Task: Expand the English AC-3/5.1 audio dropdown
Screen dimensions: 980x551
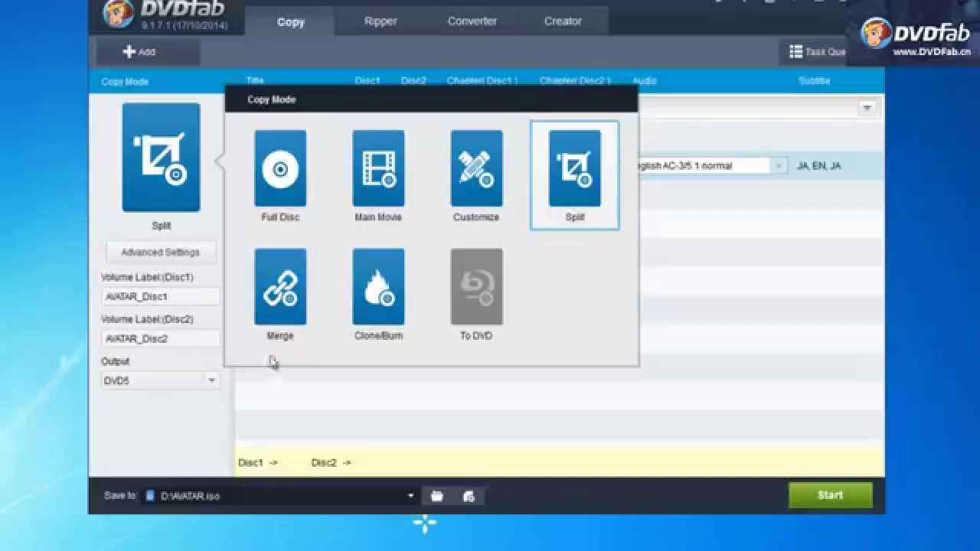Action: (779, 165)
